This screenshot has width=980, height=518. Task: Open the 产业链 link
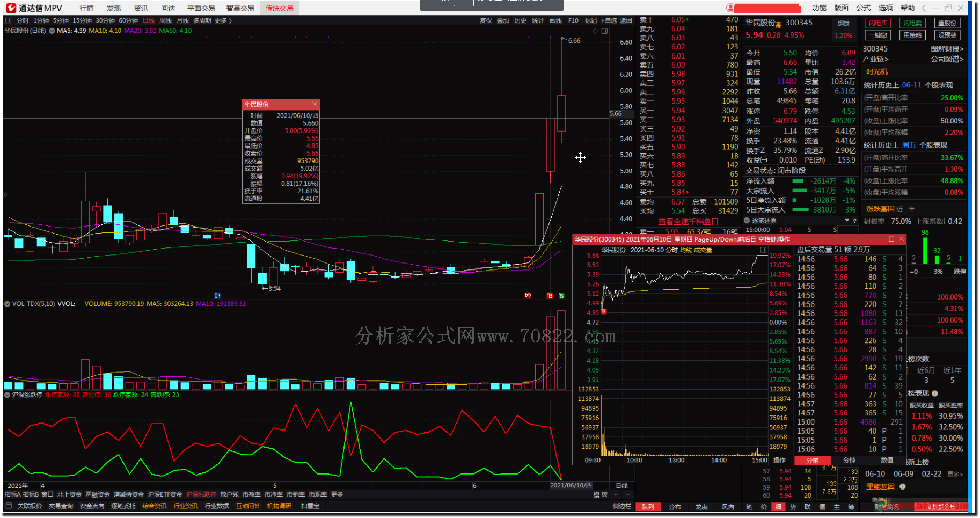point(875,59)
